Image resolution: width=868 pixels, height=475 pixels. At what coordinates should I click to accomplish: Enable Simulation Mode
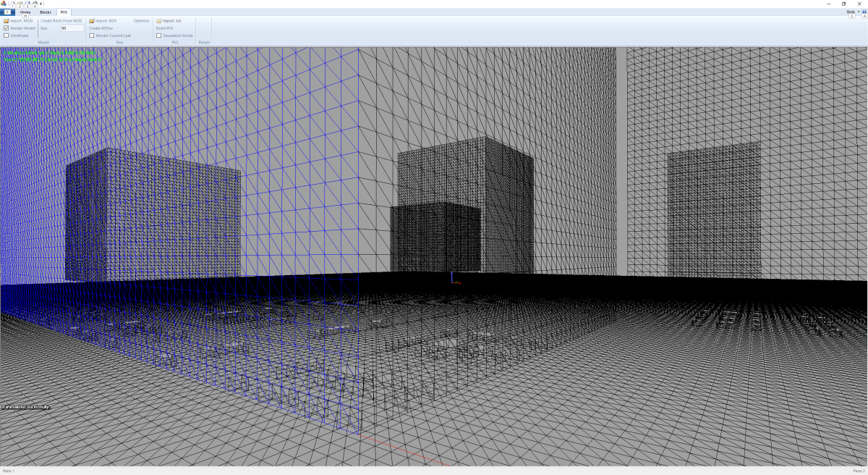[x=158, y=35]
